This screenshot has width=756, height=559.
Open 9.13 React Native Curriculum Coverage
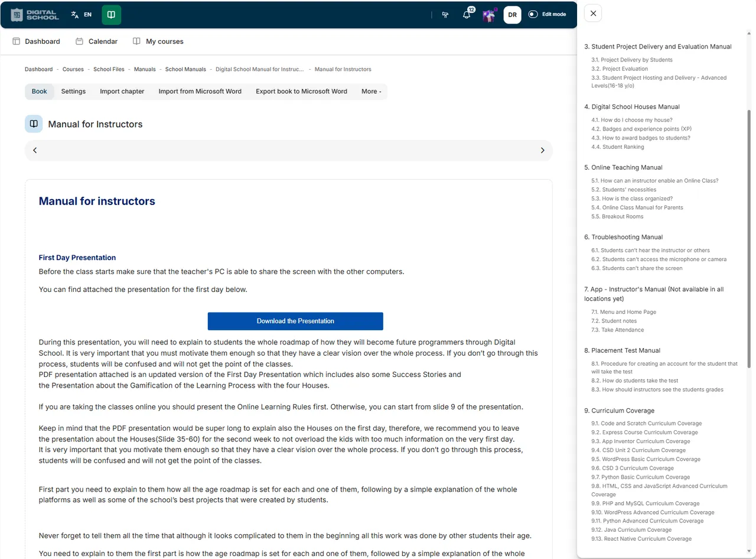641,539
